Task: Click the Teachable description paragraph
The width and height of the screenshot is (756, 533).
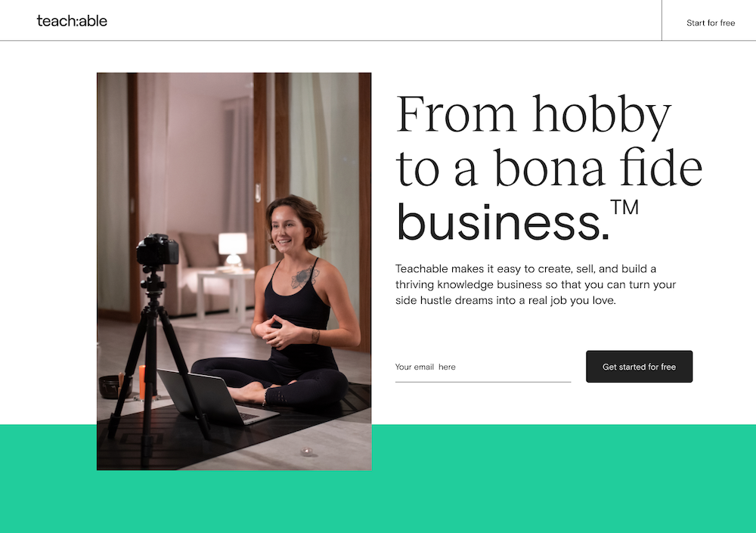Action: [536, 284]
